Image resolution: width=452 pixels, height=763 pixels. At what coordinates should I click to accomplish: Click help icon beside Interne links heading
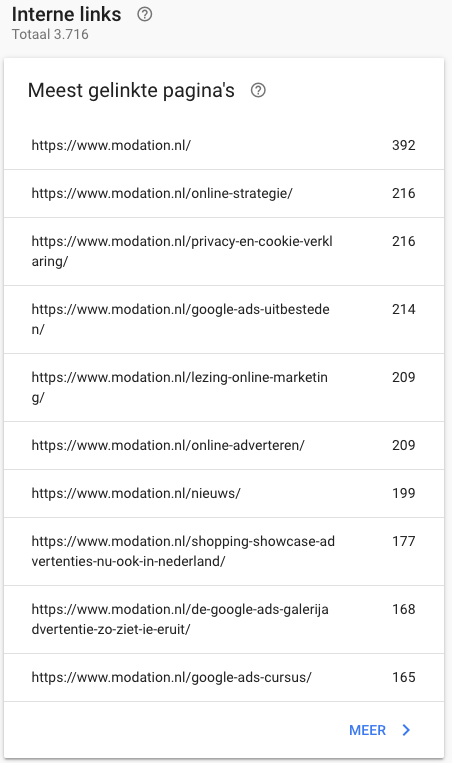(145, 15)
